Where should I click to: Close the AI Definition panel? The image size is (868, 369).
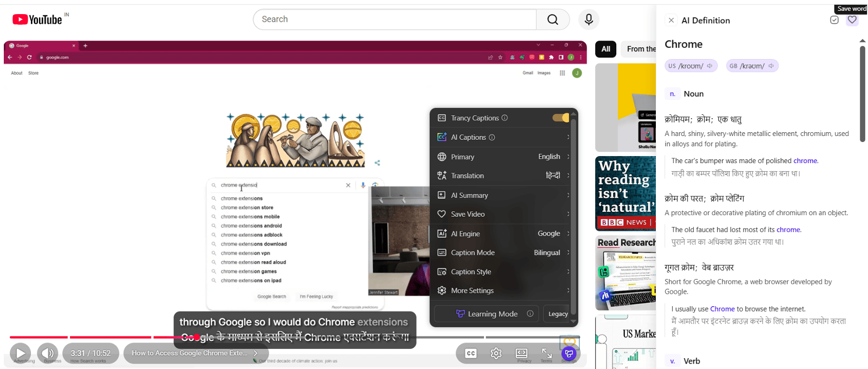[671, 20]
